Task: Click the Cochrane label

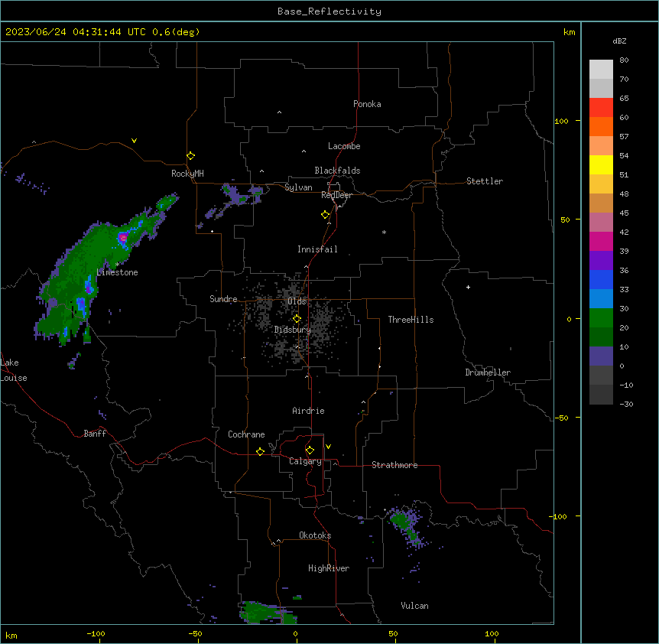Action: [246, 434]
